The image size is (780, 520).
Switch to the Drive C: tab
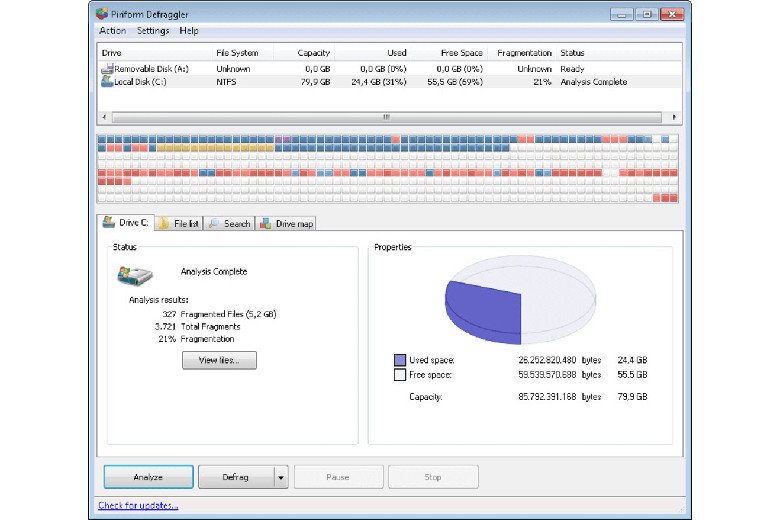click(x=126, y=222)
